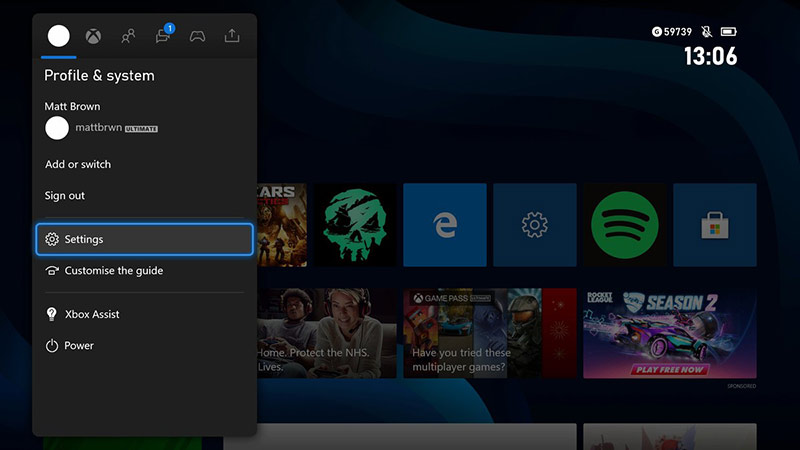Click the Profile & system heading
The width and height of the screenshot is (800, 450).
pos(99,76)
